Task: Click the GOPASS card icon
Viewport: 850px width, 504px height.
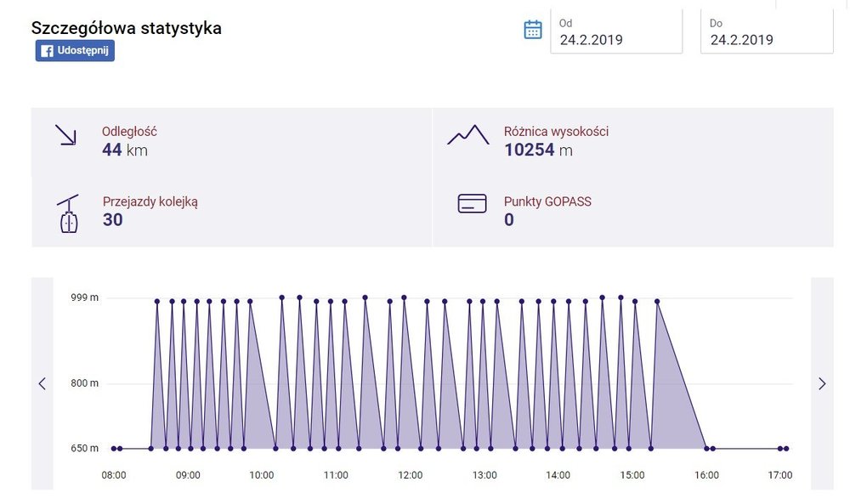Action: coord(472,203)
